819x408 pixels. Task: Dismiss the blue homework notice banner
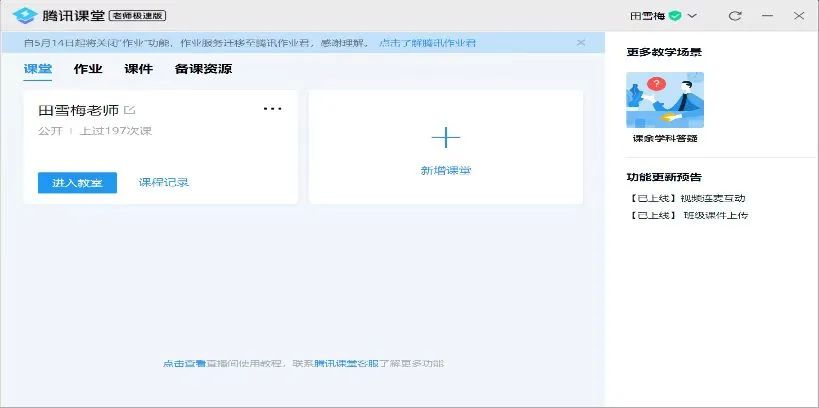click(x=581, y=43)
